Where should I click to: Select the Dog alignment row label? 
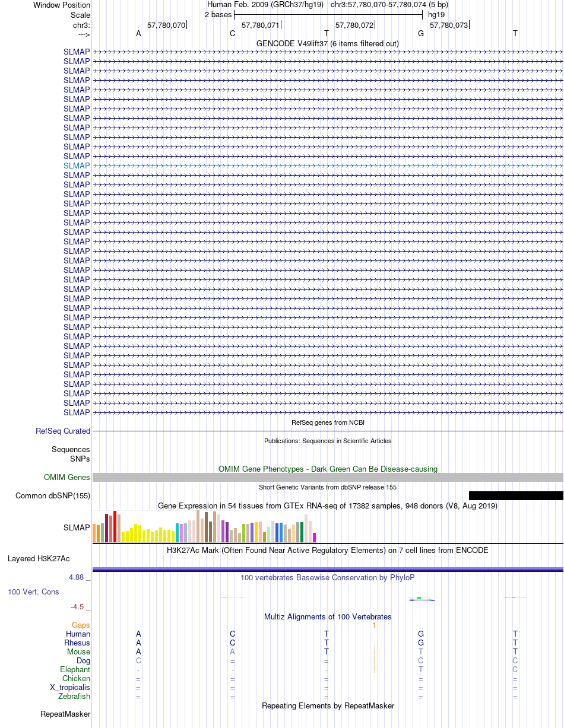84,660
